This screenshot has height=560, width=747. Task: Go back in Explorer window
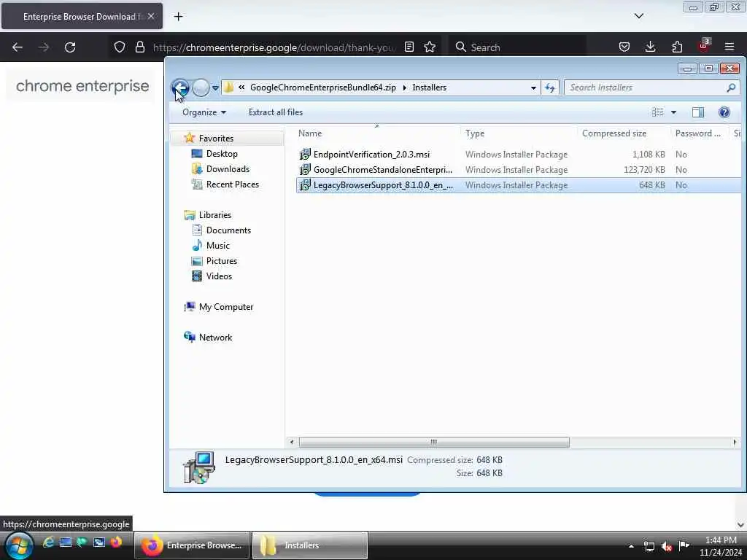[x=180, y=87]
